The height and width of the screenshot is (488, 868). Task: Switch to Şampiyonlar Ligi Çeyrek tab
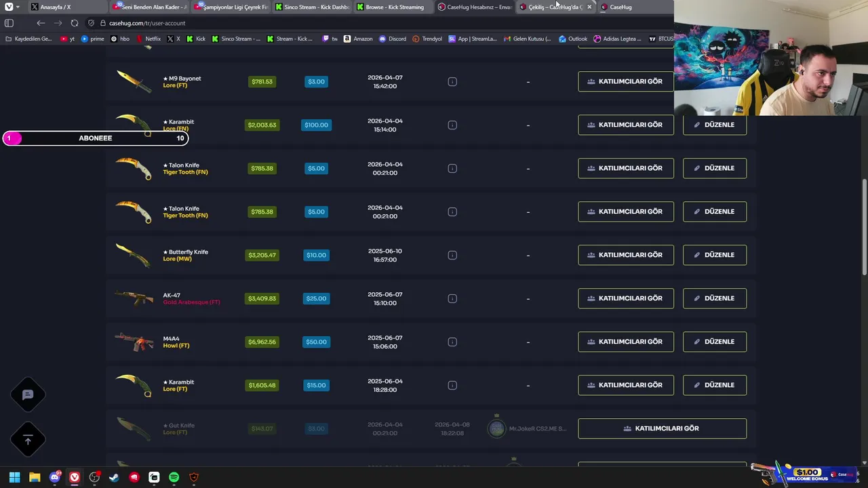(231, 7)
